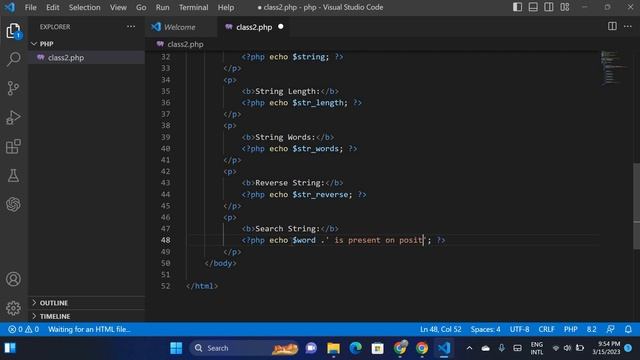Select class2.php in Explorer tree
The width and height of the screenshot is (640, 360).
(x=87, y=58)
